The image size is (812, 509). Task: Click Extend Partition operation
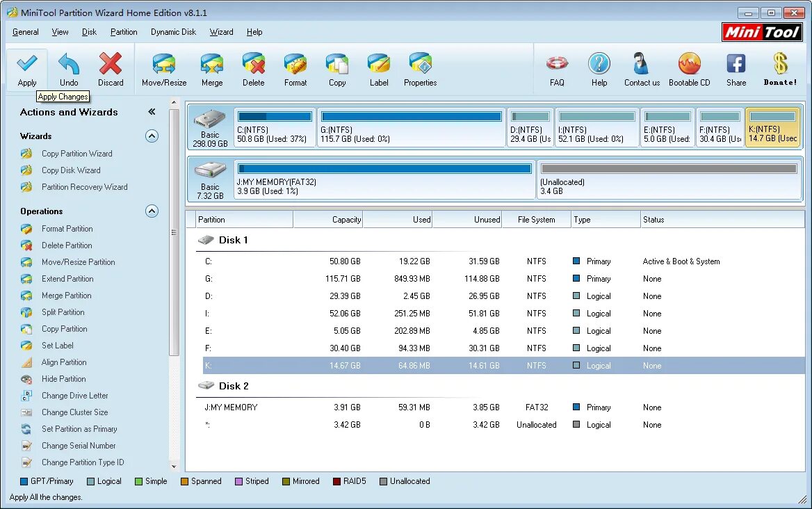pyautogui.click(x=67, y=279)
